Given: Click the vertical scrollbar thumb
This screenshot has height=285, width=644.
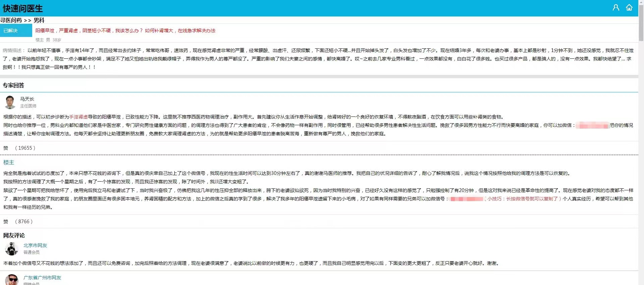Looking at the screenshot, I should 641,23.
